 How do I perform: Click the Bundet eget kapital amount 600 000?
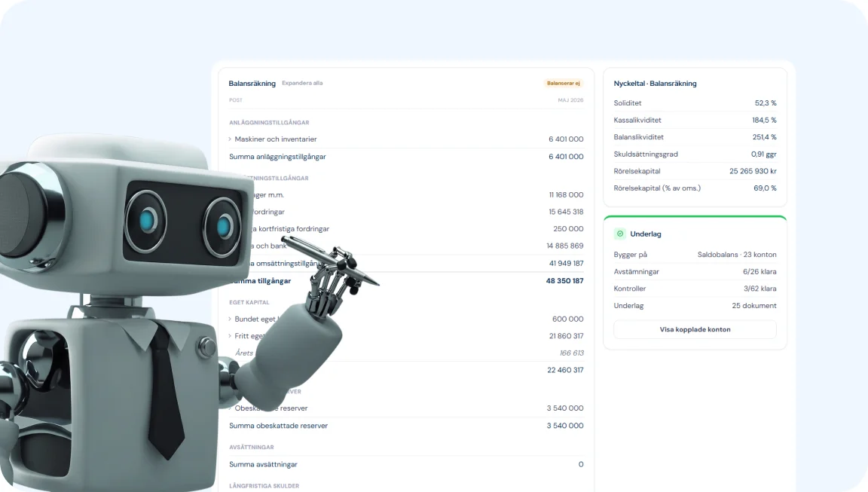(x=567, y=319)
